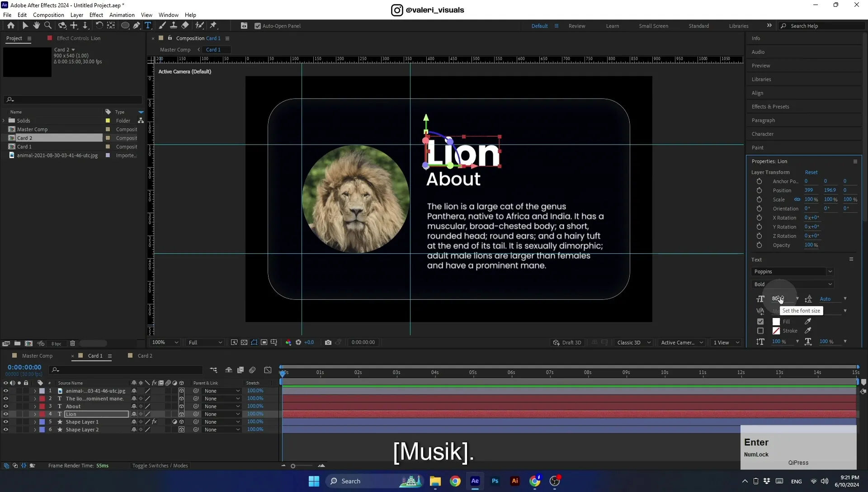Switch to the Card 2 timeline tab
The image size is (868, 492).
tap(145, 356)
